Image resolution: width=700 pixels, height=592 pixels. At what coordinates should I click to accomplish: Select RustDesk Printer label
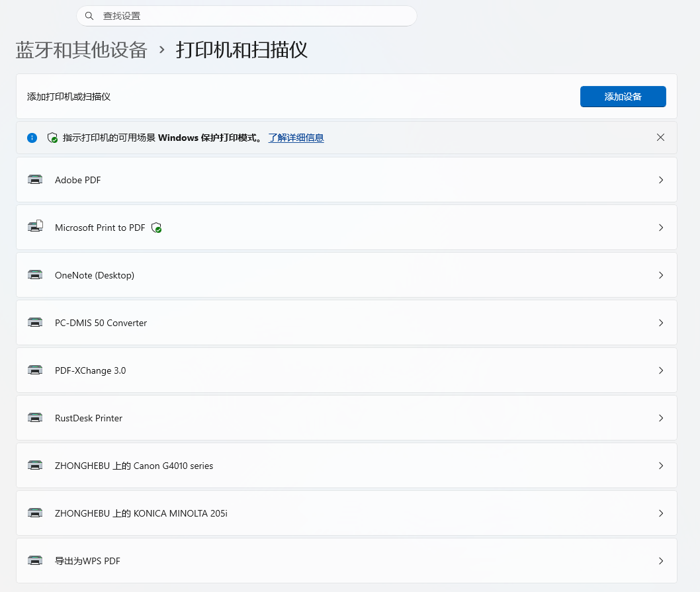[x=89, y=418]
